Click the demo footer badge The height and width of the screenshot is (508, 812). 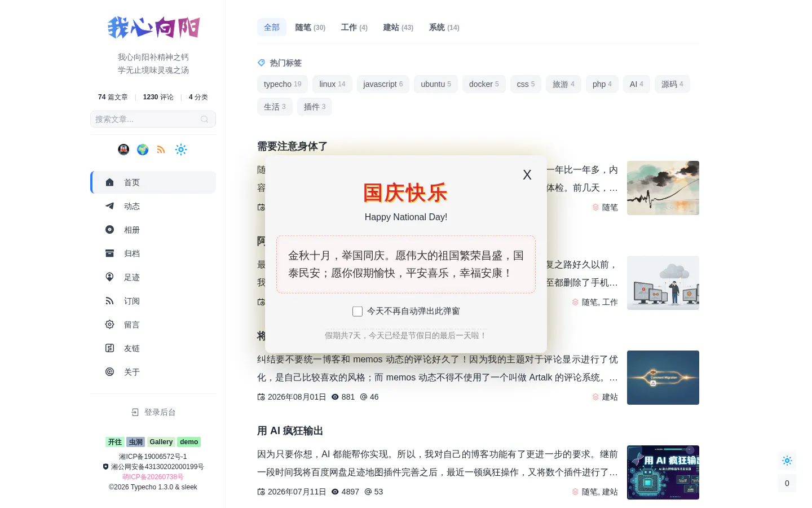coord(189,442)
